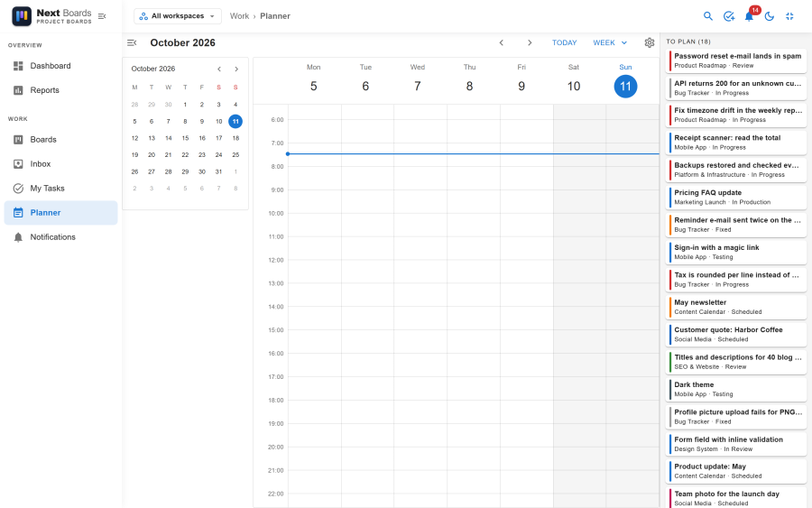Click the Next Boards logo icon
Image resolution: width=812 pixels, height=508 pixels.
(22, 16)
